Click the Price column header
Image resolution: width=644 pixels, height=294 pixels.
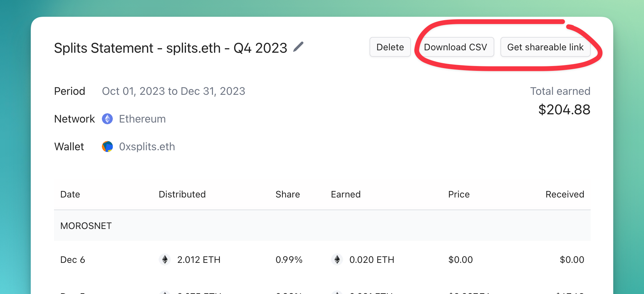coord(459,194)
